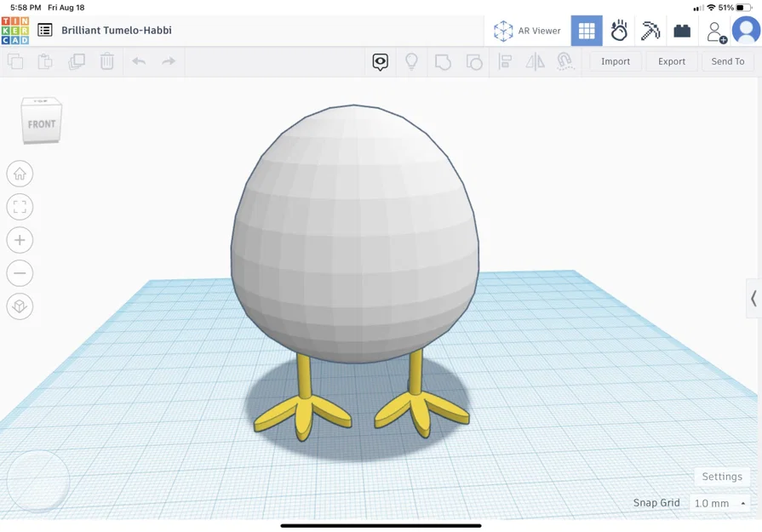
Task: Switch to Blocks pickaxe mode
Action: (650, 31)
